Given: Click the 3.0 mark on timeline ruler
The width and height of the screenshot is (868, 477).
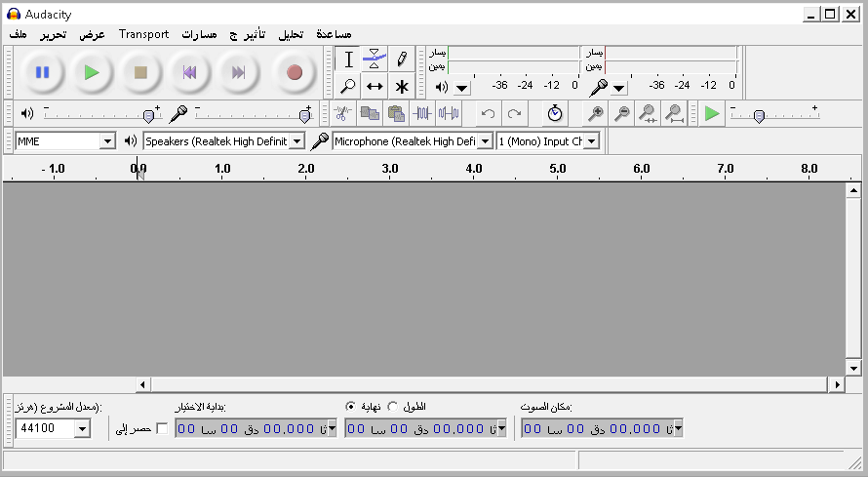Looking at the screenshot, I should (x=390, y=169).
